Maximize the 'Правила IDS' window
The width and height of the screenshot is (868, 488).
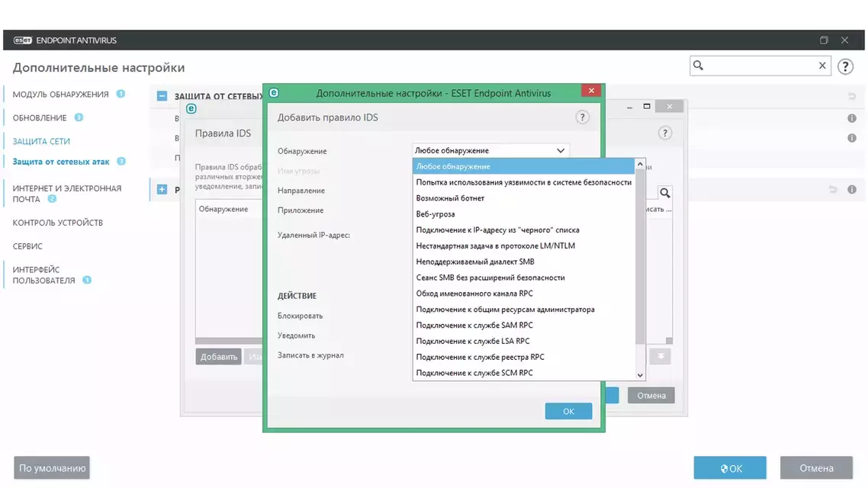coord(647,106)
